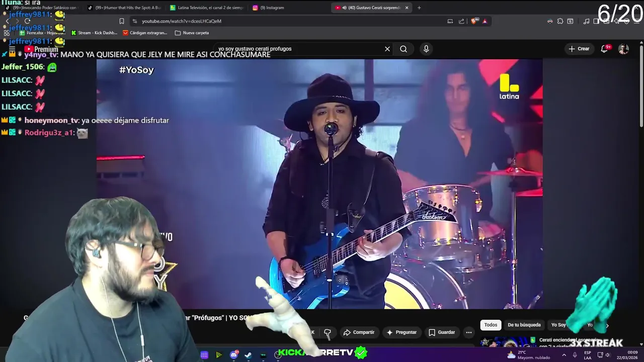The height and width of the screenshot is (362, 644).
Task: Open the Brave Shields lion icon
Action: [474, 21]
